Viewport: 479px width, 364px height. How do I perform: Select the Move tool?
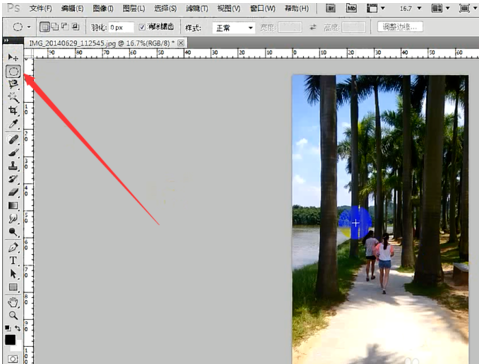(13, 57)
